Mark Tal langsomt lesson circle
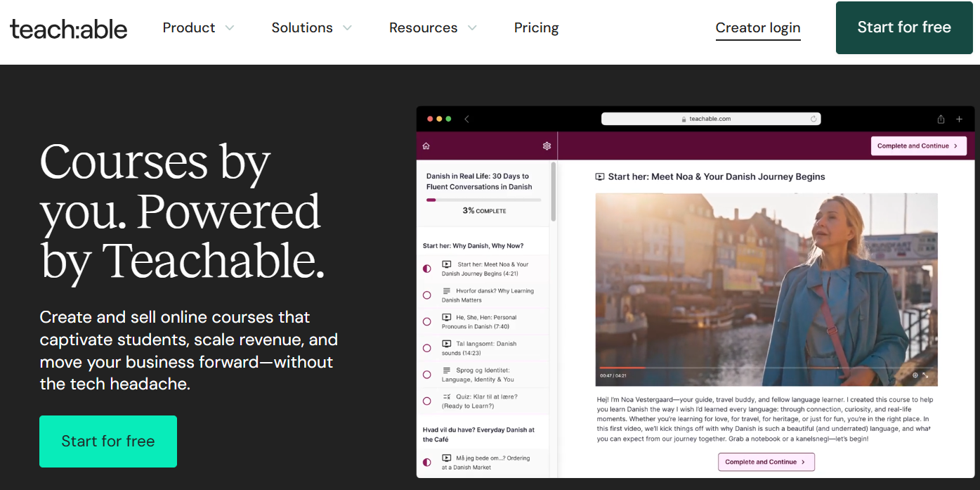 pos(427,348)
